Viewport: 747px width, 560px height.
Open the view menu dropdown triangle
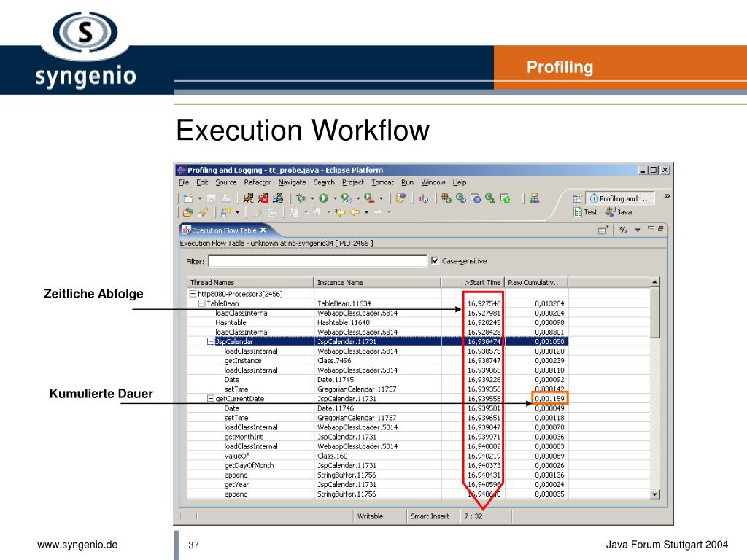click(638, 230)
